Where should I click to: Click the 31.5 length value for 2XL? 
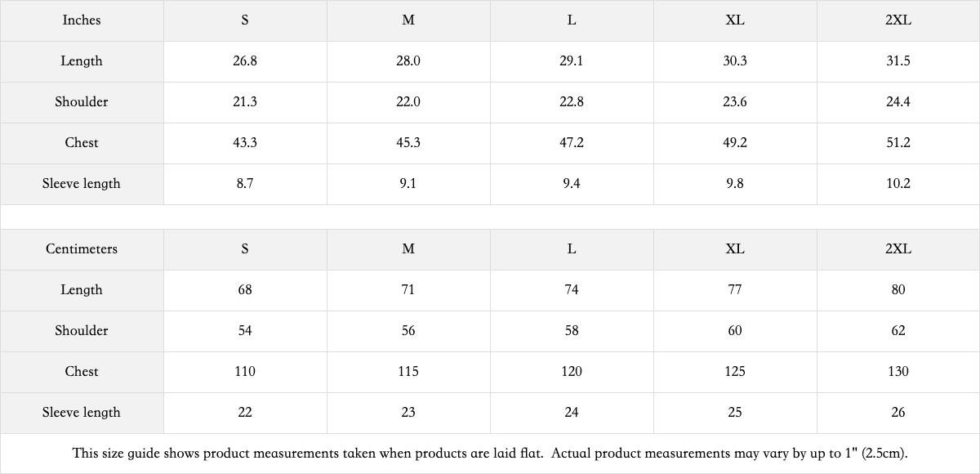tap(898, 61)
